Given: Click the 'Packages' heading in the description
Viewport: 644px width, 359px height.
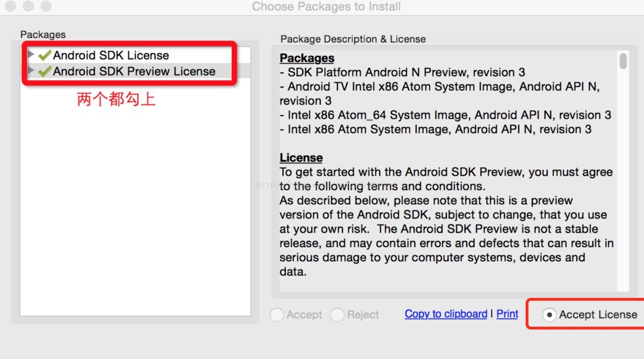Looking at the screenshot, I should pos(307,58).
